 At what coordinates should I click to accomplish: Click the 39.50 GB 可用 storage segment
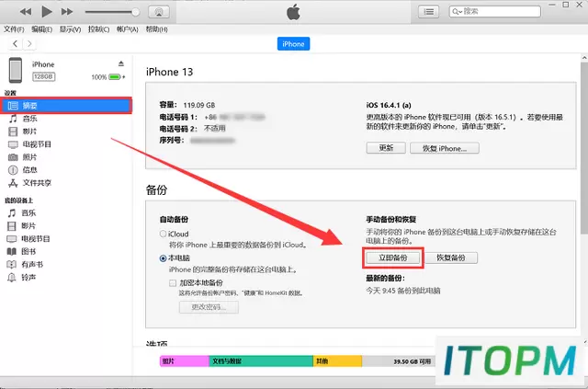(x=399, y=361)
